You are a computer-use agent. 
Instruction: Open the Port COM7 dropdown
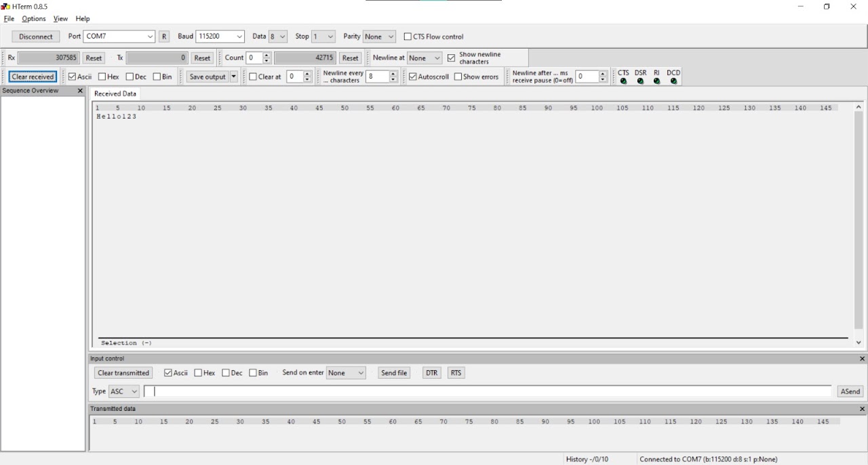pos(119,37)
